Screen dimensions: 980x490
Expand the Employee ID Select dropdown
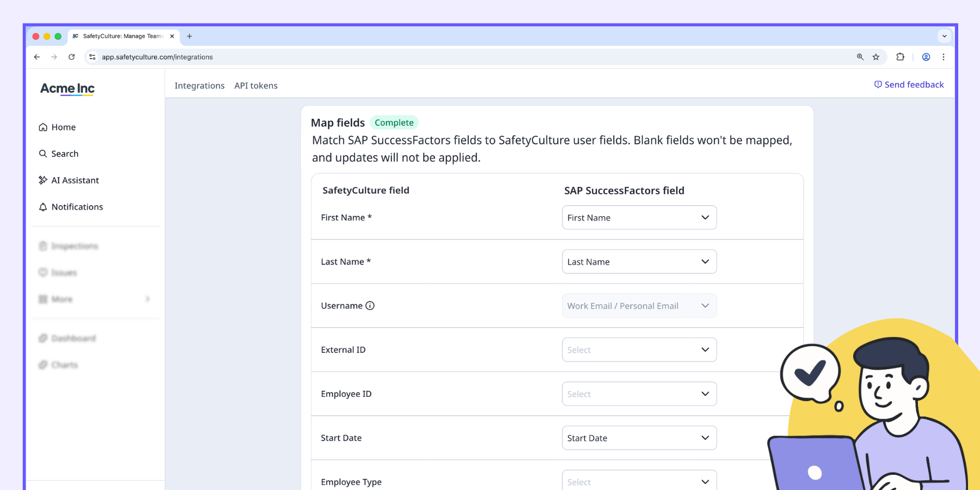pyautogui.click(x=639, y=394)
